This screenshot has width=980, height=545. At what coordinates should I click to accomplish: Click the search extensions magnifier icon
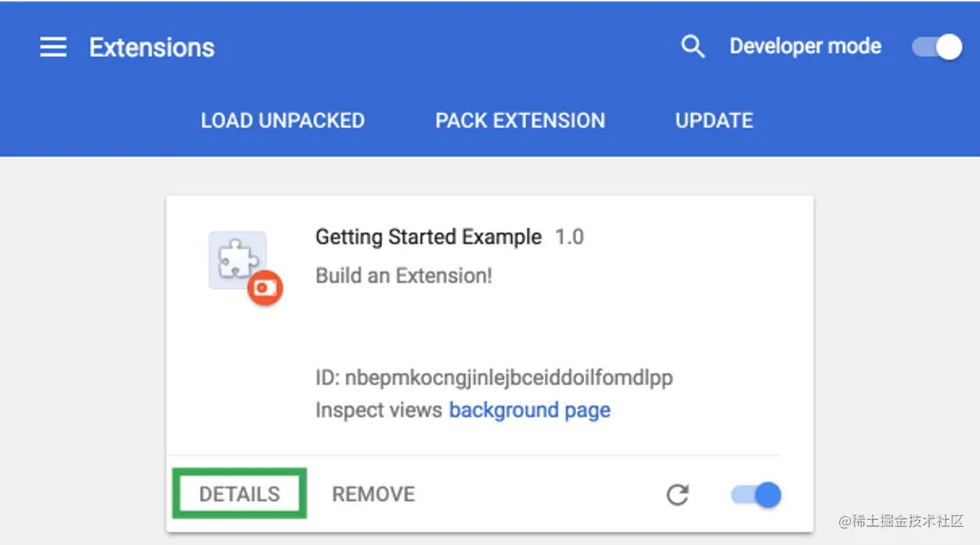coord(693,47)
